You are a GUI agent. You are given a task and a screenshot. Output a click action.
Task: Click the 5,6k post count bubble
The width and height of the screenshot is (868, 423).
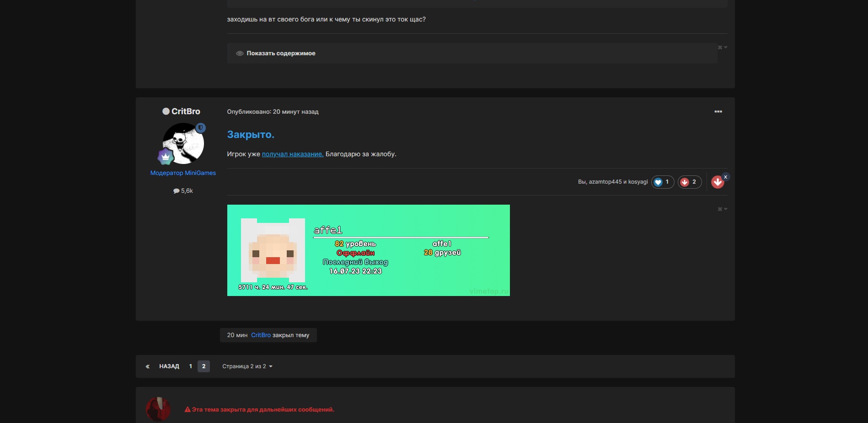(183, 191)
